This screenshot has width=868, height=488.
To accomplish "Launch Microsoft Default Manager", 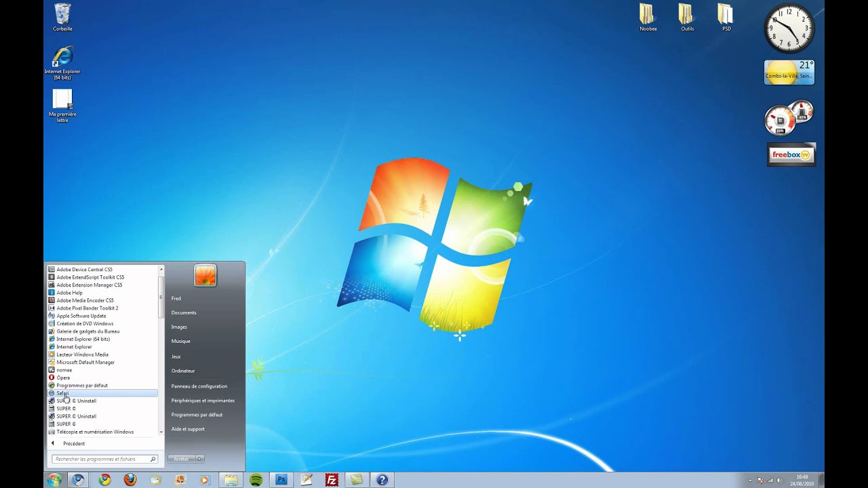I will (103, 362).
